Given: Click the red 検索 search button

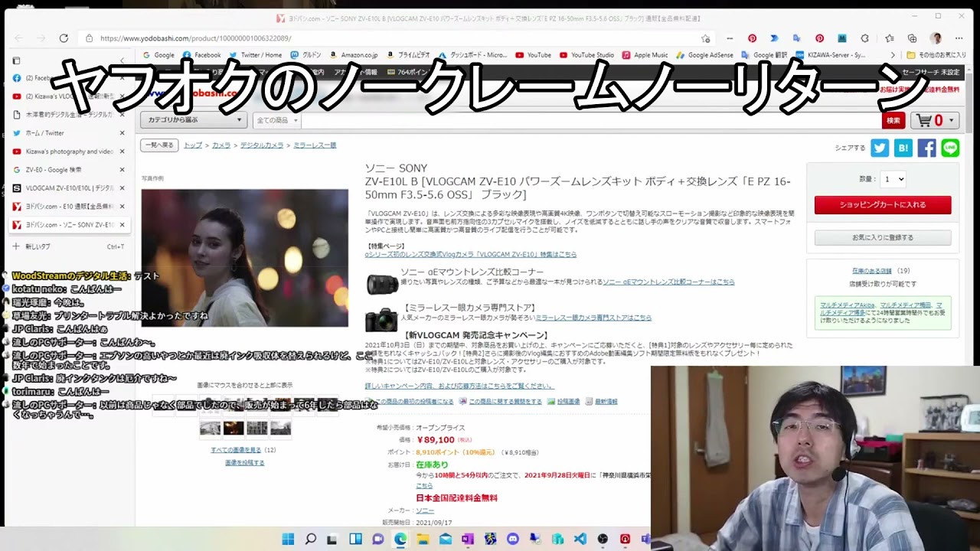Looking at the screenshot, I should [893, 120].
